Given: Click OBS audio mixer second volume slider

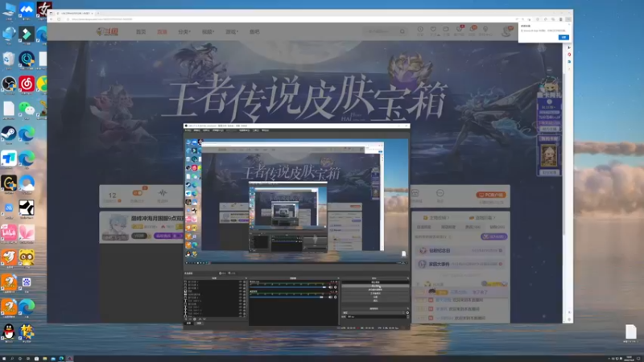Looking at the screenshot, I should 287,297.
